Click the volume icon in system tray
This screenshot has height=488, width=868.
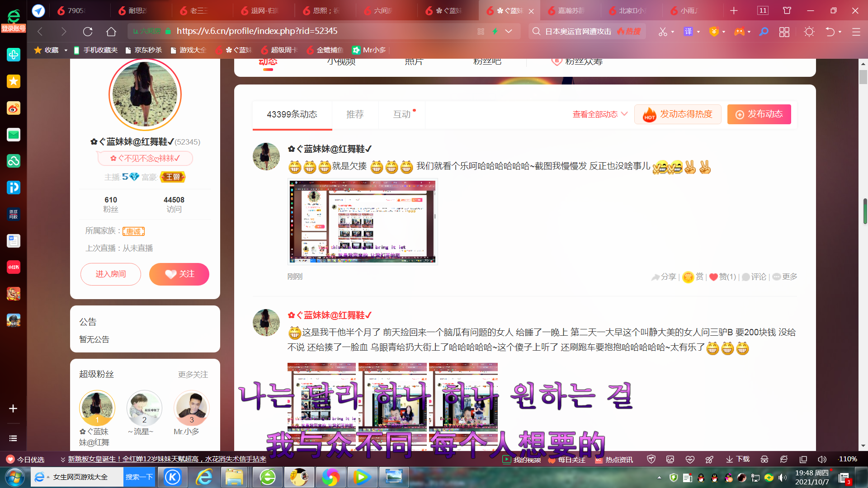pos(783,478)
